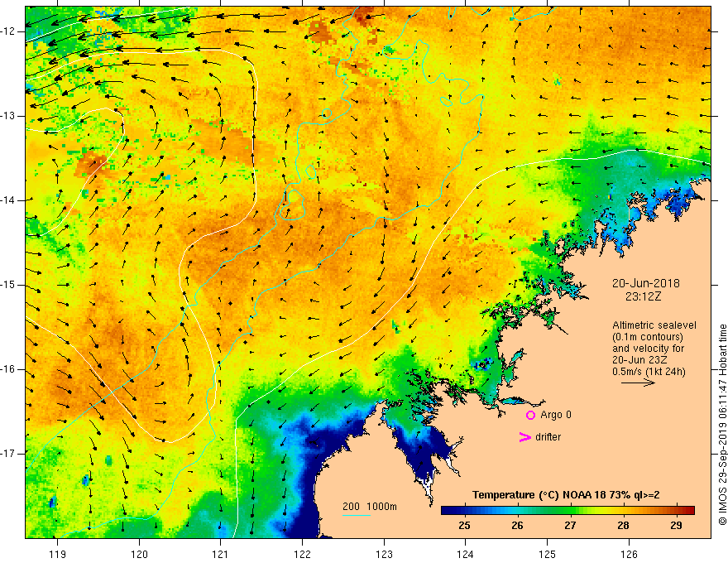This screenshot has width=728, height=563.
Task: Click the 28 value on temperature scale
Action: pos(623,526)
